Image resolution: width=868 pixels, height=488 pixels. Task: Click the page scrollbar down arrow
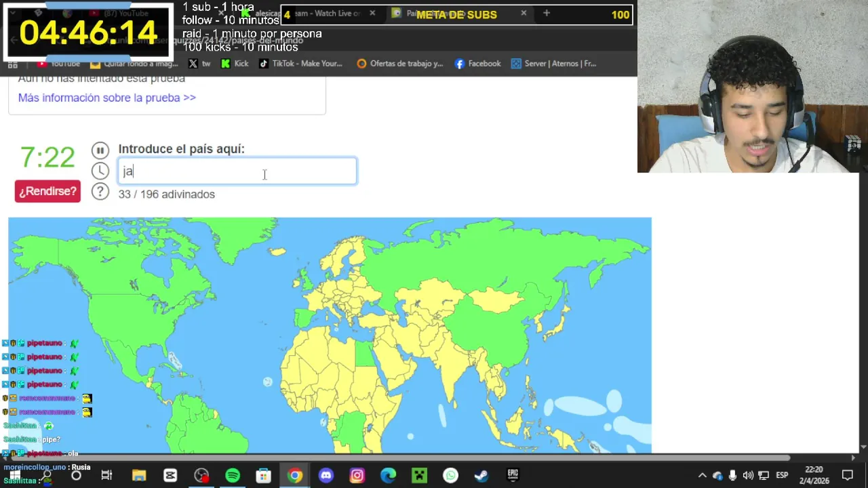pos(863,447)
